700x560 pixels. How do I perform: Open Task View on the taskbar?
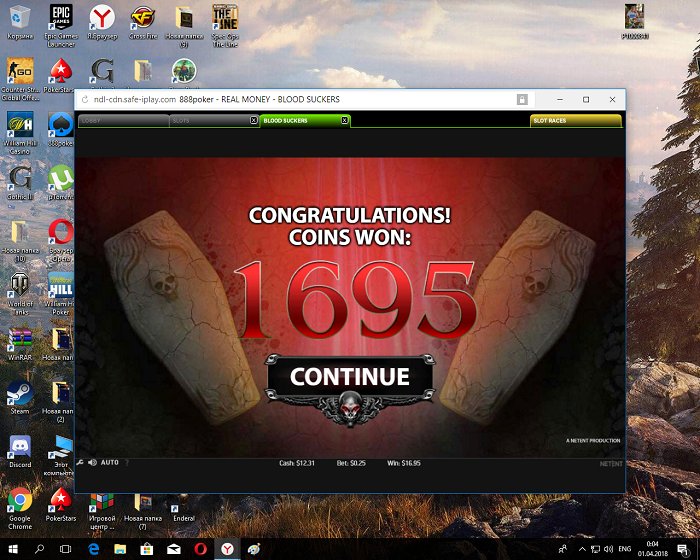(x=66, y=549)
